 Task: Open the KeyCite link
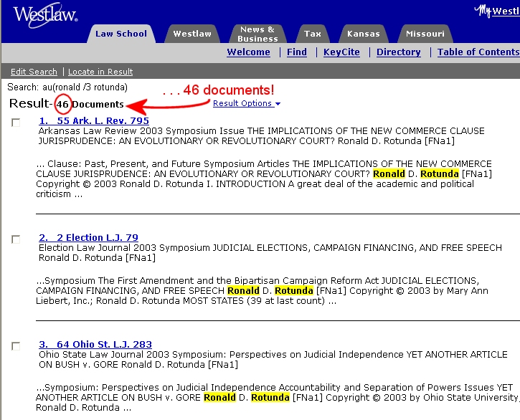[341, 52]
